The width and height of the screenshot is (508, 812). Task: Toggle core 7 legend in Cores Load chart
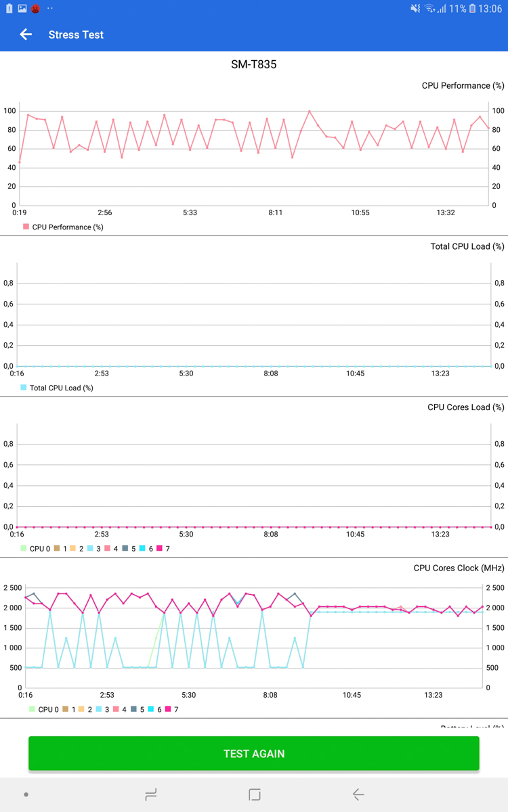tap(163, 549)
